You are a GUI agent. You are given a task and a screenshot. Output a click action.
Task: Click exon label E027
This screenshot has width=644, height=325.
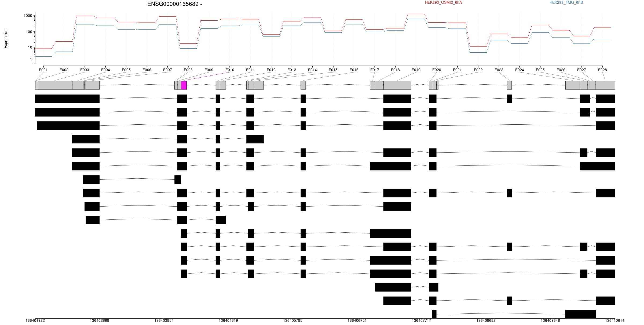[581, 70]
